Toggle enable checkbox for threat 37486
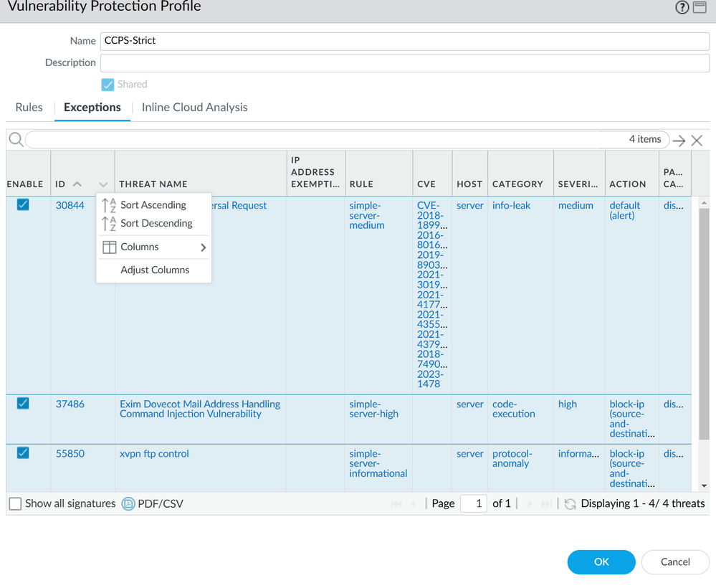The width and height of the screenshot is (716, 588). (x=23, y=404)
